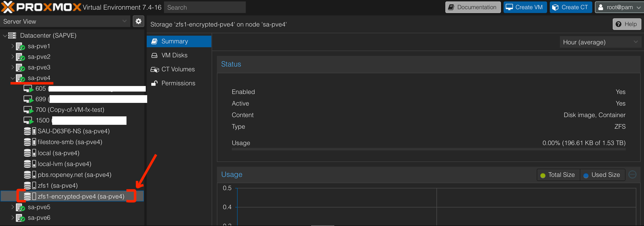Click the Datacenter (SAPVE) server icon
Screen dimensions: 644x226
click(x=12, y=36)
